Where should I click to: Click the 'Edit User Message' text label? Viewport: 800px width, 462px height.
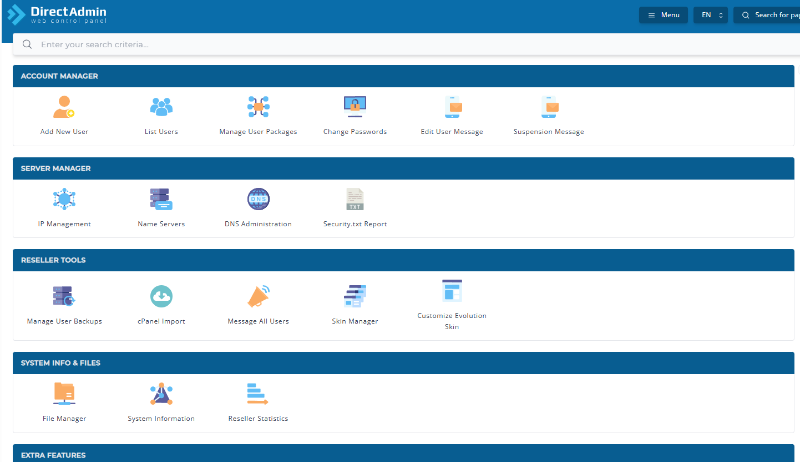[452, 132]
